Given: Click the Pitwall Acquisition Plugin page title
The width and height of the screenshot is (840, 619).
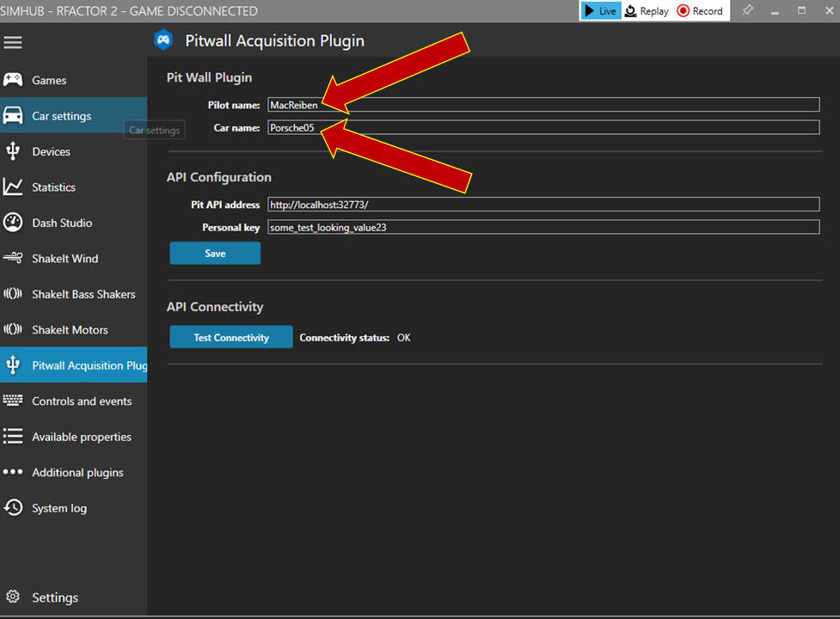Looking at the screenshot, I should coord(274,40).
